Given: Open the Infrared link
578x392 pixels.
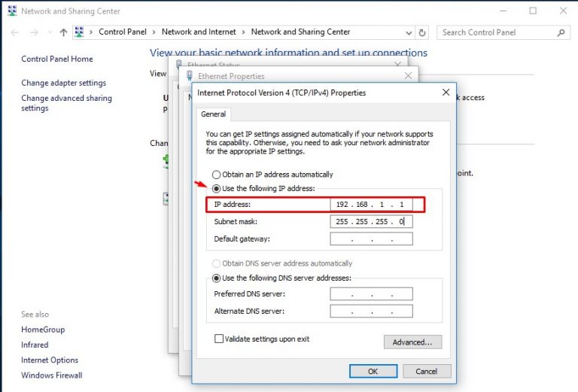Looking at the screenshot, I should click(35, 345).
